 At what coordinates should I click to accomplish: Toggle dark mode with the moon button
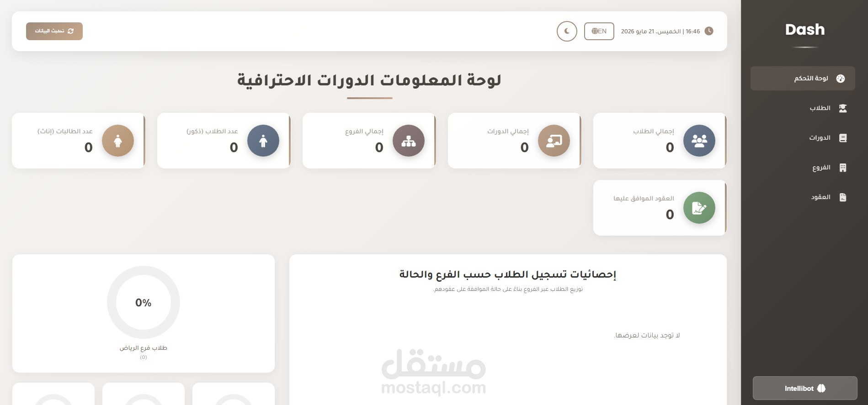567,31
